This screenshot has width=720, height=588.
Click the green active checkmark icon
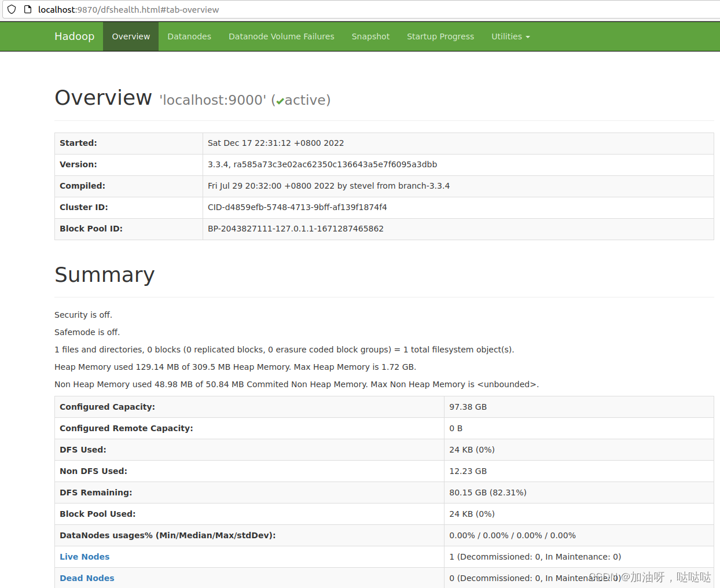pos(280,101)
